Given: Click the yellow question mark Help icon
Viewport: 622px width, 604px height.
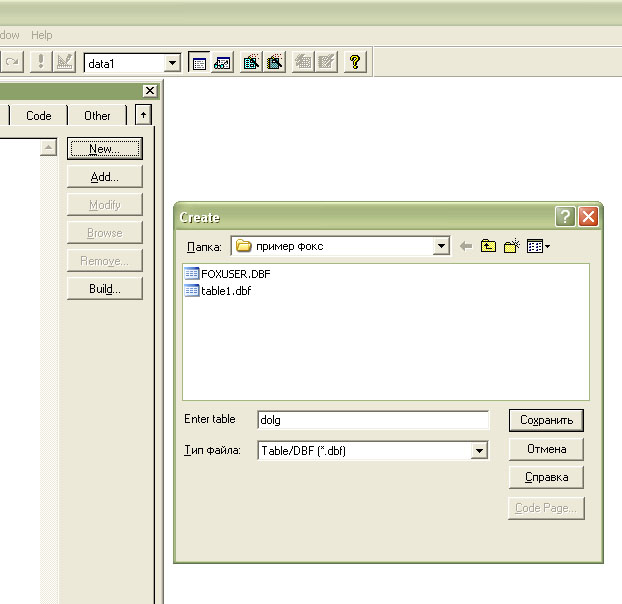Looking at the screenshot, I should coord(355,62).
